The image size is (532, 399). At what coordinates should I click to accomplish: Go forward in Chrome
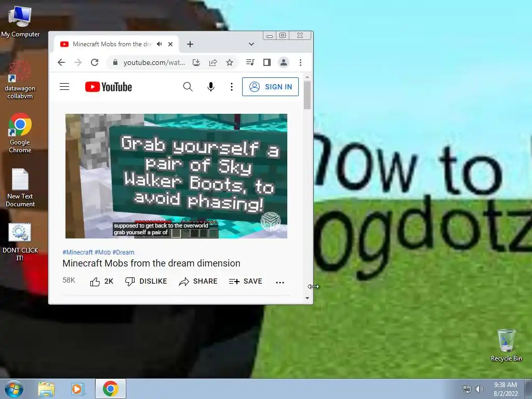tap(78, 62)
